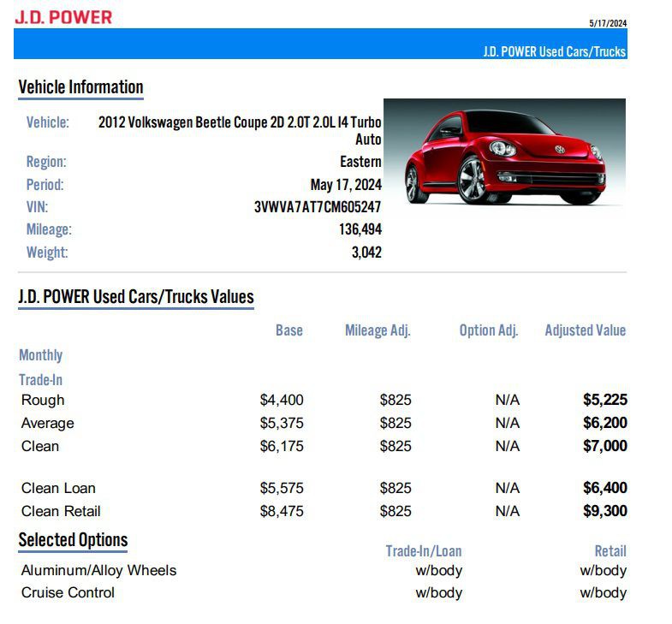
Task: Click the 'Rough' row label
Action: pyautogui.click(x=43, y=400)
